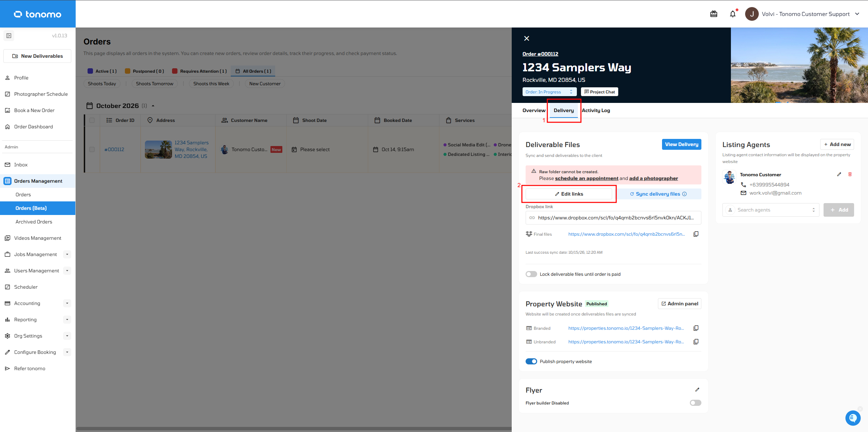Screen dimensions: 868x432
Task: Click the 1234 Samplers Way order thumbnail
Action: click(x=158, y=149)
